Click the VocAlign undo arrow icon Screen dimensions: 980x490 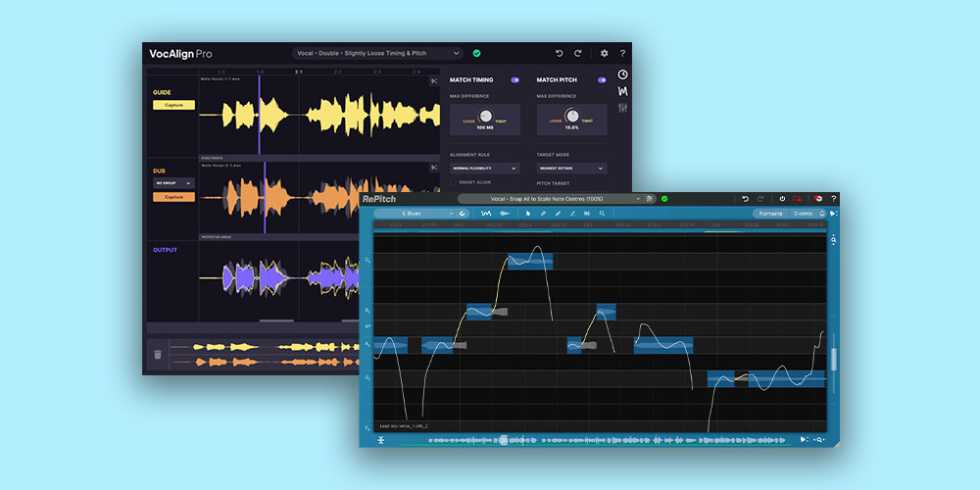[560, 53]
